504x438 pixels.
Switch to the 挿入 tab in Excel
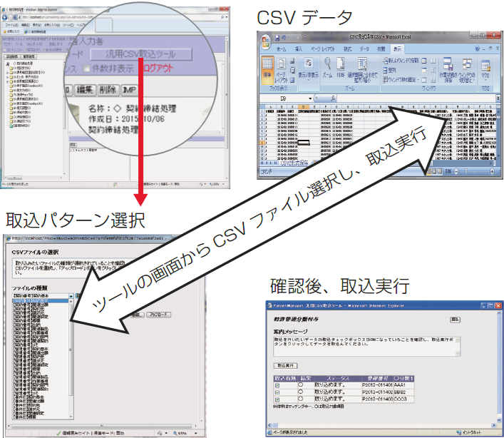click(298, 49)
